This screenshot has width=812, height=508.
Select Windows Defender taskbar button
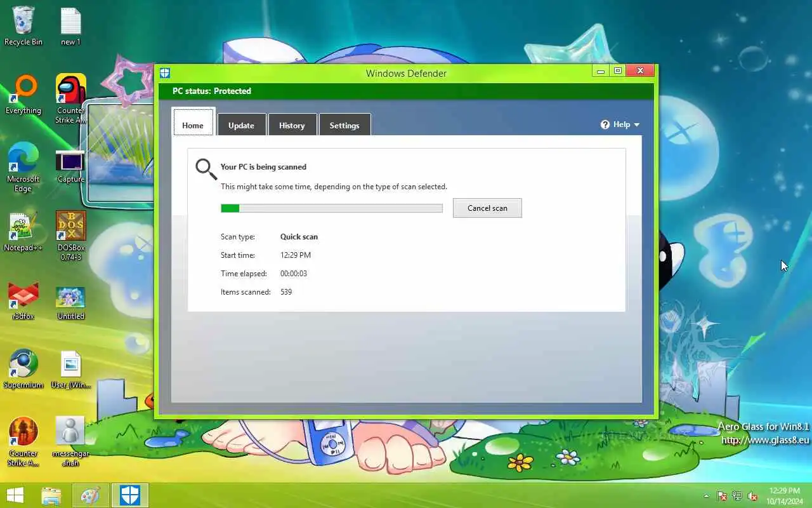coord(130,495)
